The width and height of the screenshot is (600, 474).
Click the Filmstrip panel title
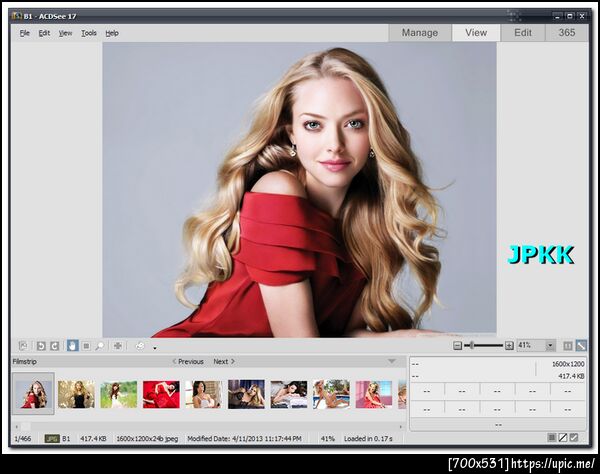pyautogui.click(x=24, y=362)
